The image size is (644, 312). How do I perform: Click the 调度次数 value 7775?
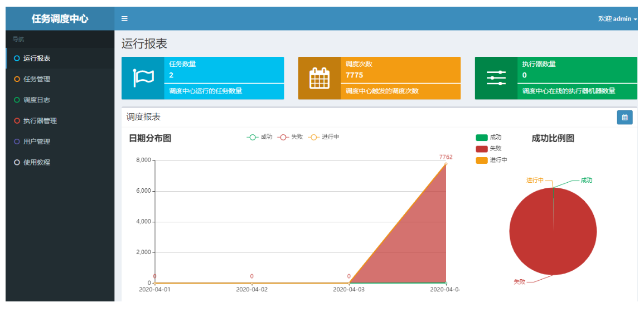[x=355, y=75]
